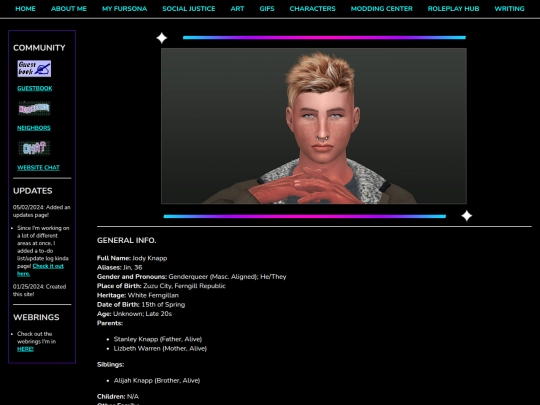Open the HOME navigation link
Image resolution: width=540 pixels, height=405 pixels.
coord(25,9)
